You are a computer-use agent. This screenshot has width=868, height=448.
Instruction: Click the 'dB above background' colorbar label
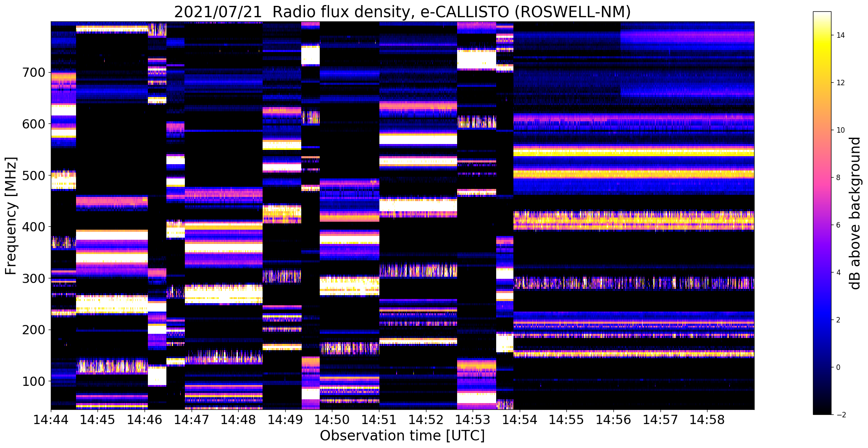click(855, 213)
